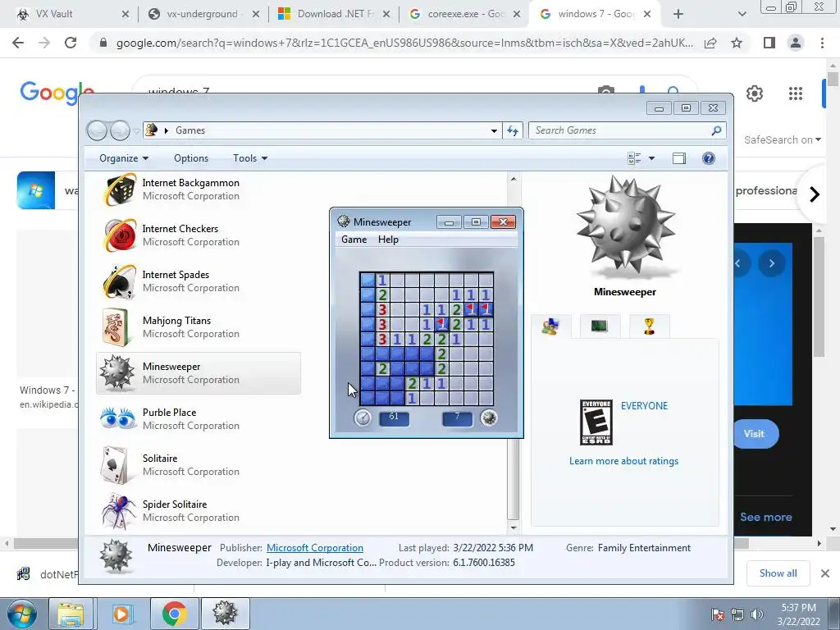Expand the Organize dropdown

[124, 158]
